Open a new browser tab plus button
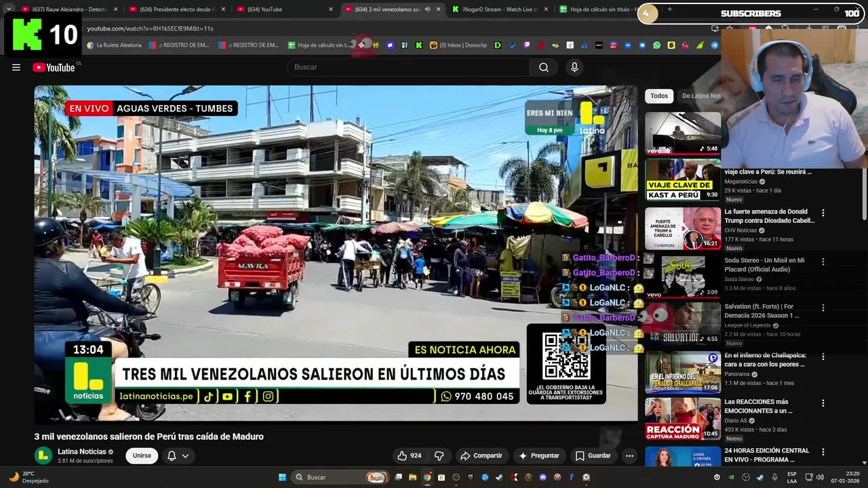The image size is (868, 488). coord(670,9)
